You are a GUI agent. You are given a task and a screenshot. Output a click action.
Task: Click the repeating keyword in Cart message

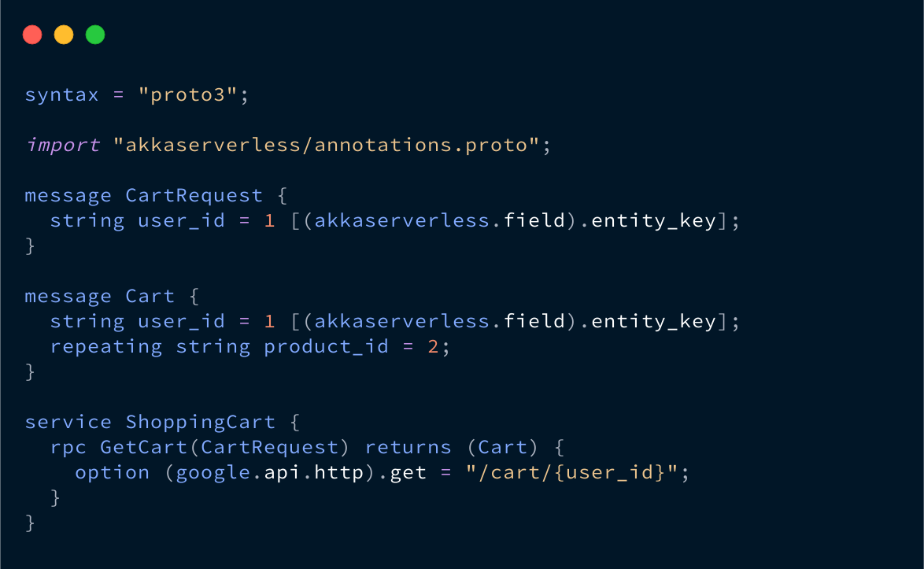pyautogui.click(x=106, y=347)
